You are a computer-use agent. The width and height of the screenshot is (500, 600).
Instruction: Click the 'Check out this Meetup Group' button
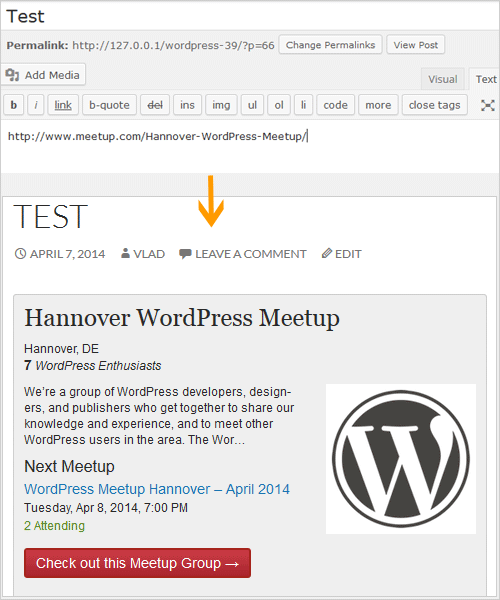tap(137, 563)
